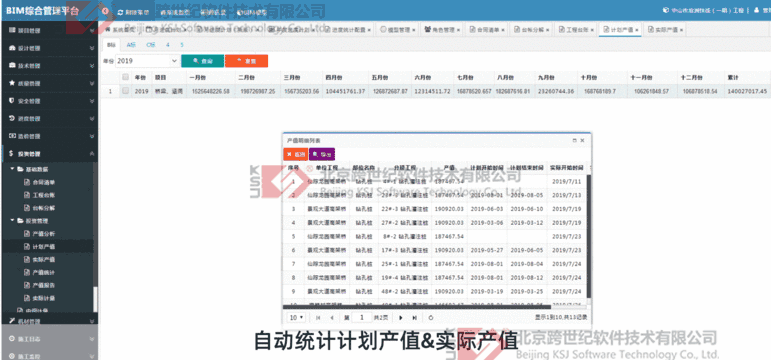Refresh the dialog table with reload icon
This screenshot has width=771, height=360.
[431, 318]
